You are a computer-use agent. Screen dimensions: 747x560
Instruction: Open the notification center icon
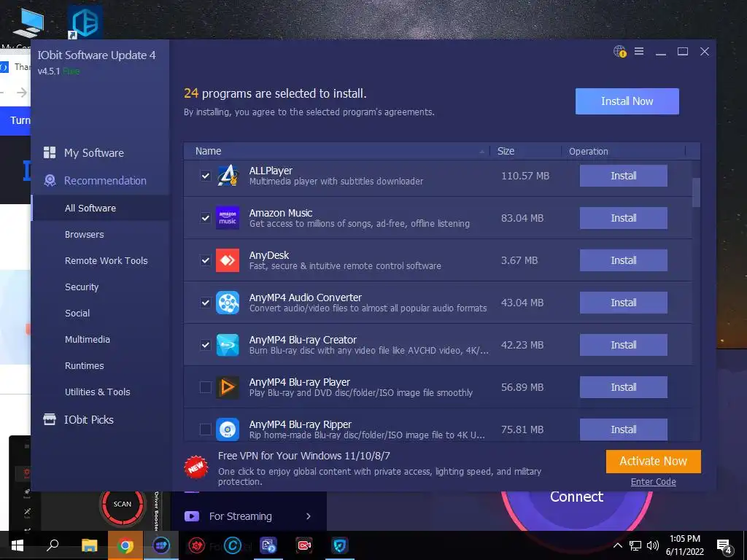tap(724, 547)
